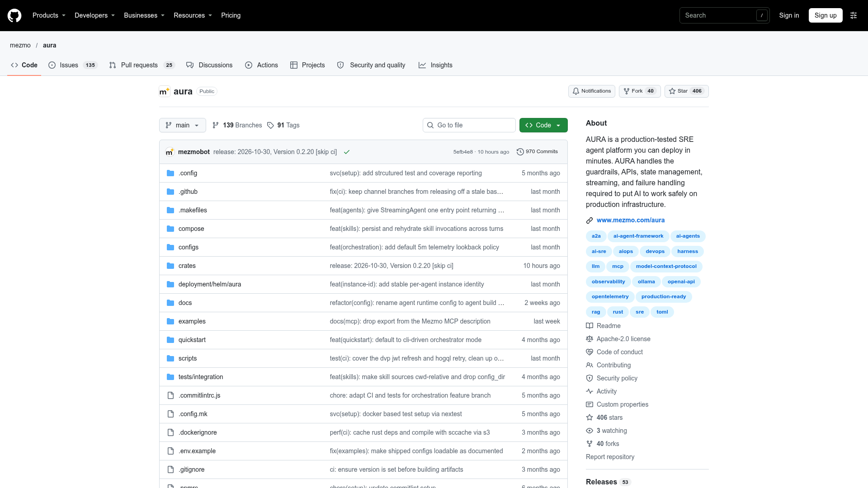The height and width of the screenshot is (488, 868).
Task: Click the branches icon near 139 Branches
Action: point(216,125)
